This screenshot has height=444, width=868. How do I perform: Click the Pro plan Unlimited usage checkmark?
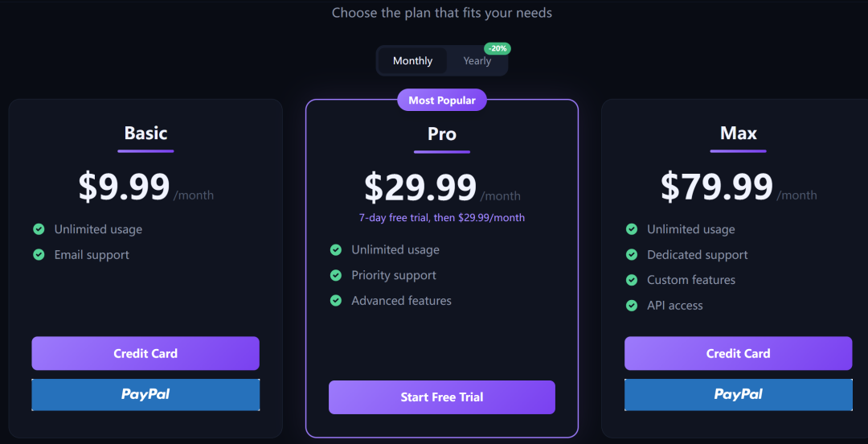[x=336, y=249]
